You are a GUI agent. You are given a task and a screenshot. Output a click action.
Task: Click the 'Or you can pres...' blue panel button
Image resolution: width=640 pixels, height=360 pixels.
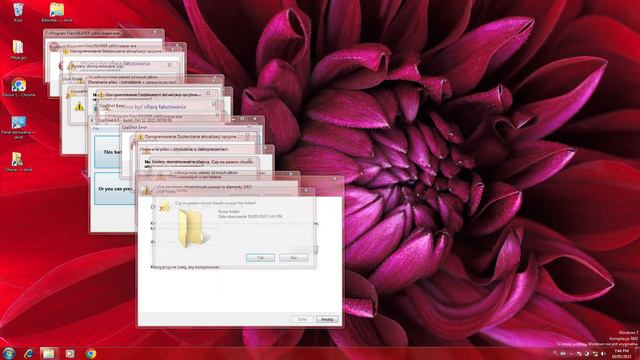(115, 189)
